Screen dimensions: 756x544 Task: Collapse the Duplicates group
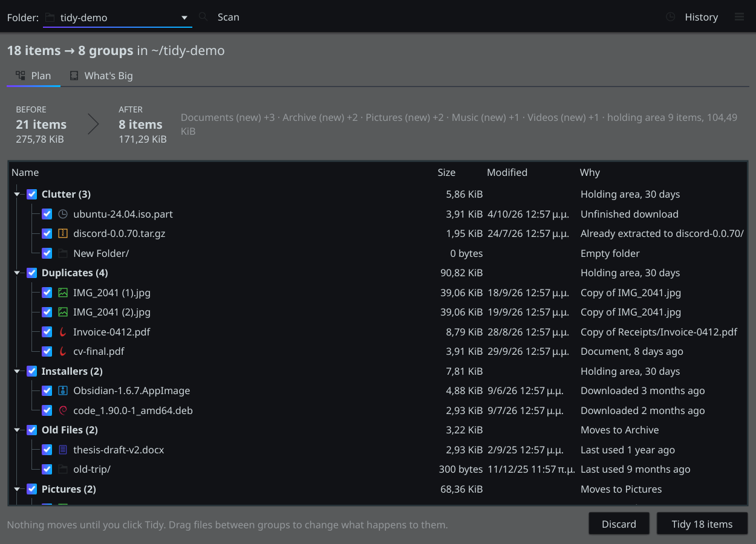click(17, 273)
